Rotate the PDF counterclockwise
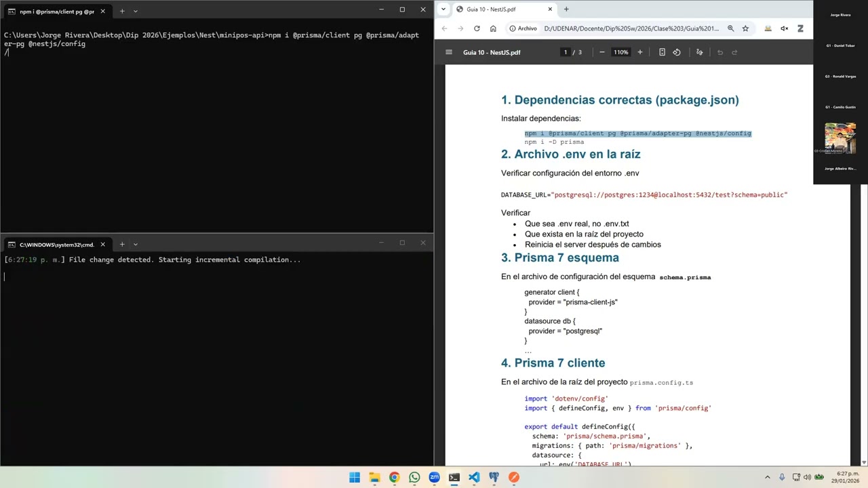This screenshot has height=488, width=868. (x=677, y=52)
